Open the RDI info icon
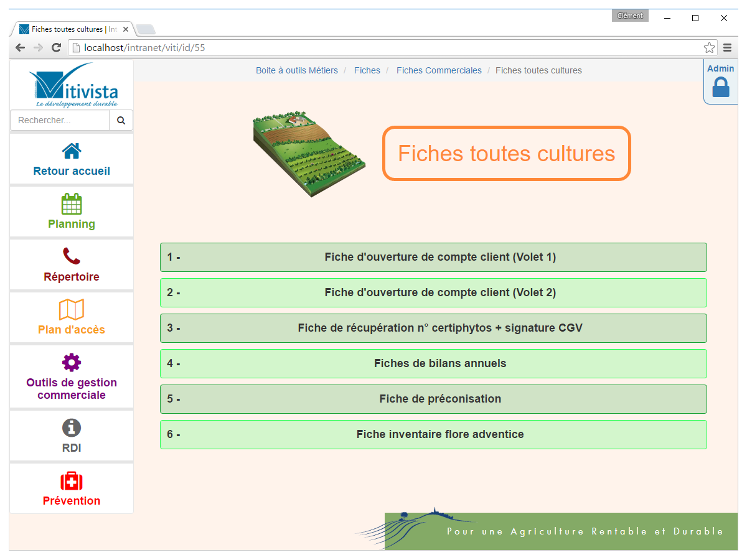Screen dimensions: 747x560 (x=71, y=427)
